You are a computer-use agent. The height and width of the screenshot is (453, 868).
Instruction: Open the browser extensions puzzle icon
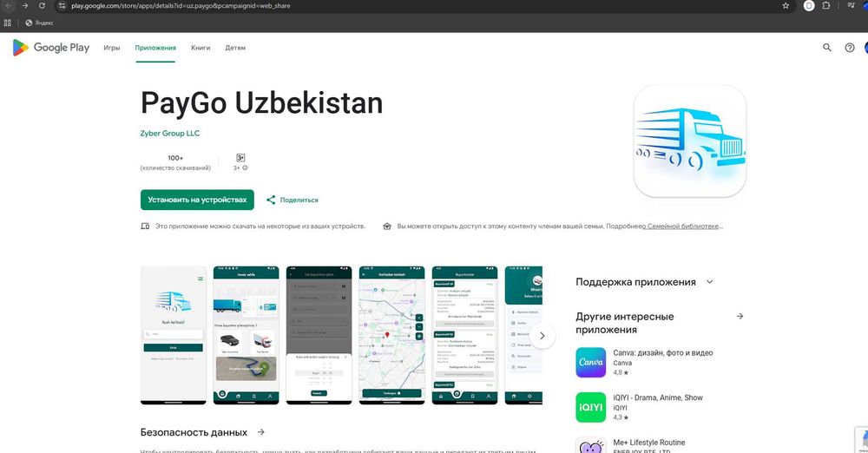826,5
